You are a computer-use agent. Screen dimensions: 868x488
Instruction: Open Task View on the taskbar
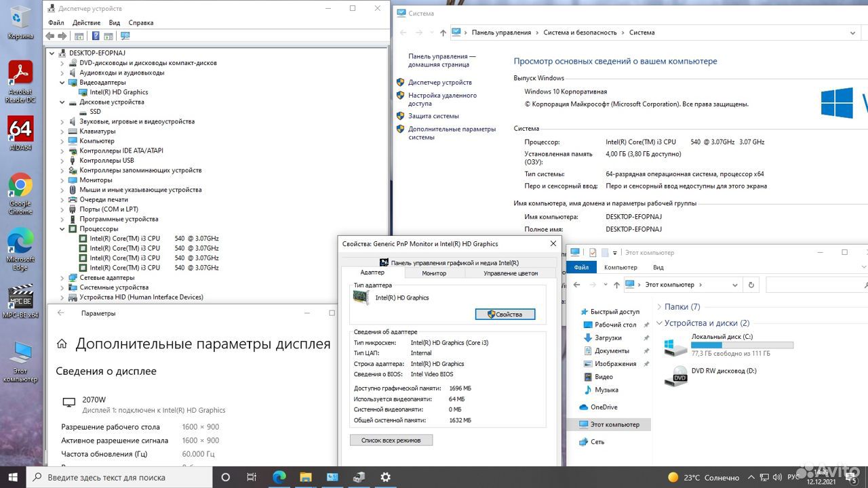(x=252, y=477)
